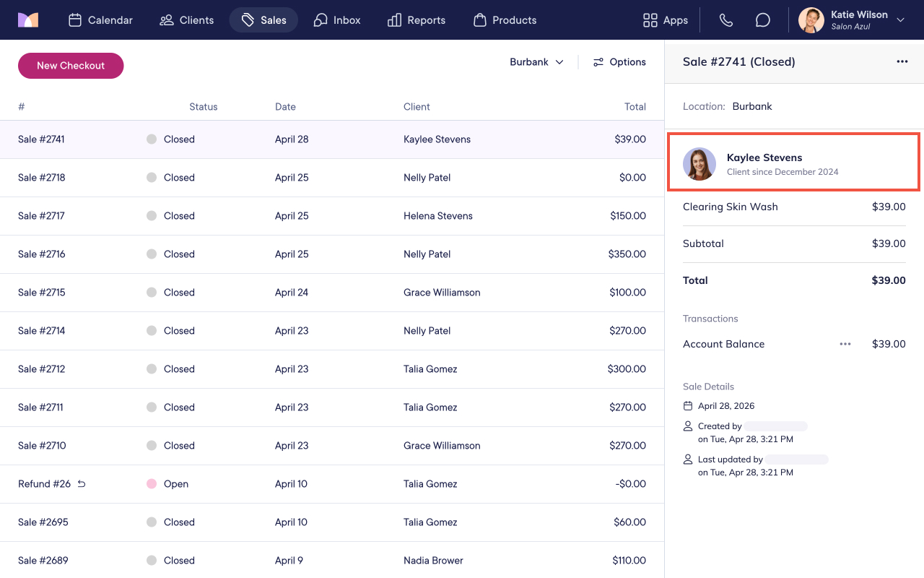Go to the Calendar tab
924x578 pixels.
pyautogui.click(x=100, y=20)
